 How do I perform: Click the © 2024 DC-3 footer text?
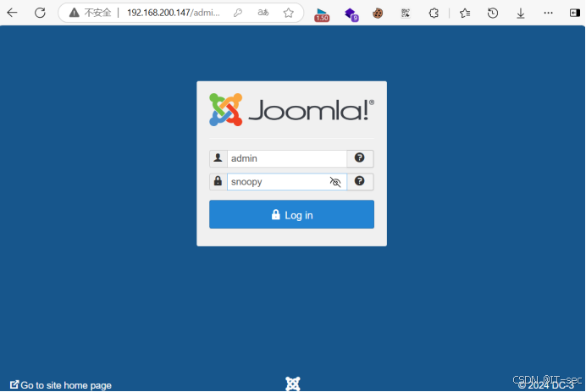coord(546,385)
